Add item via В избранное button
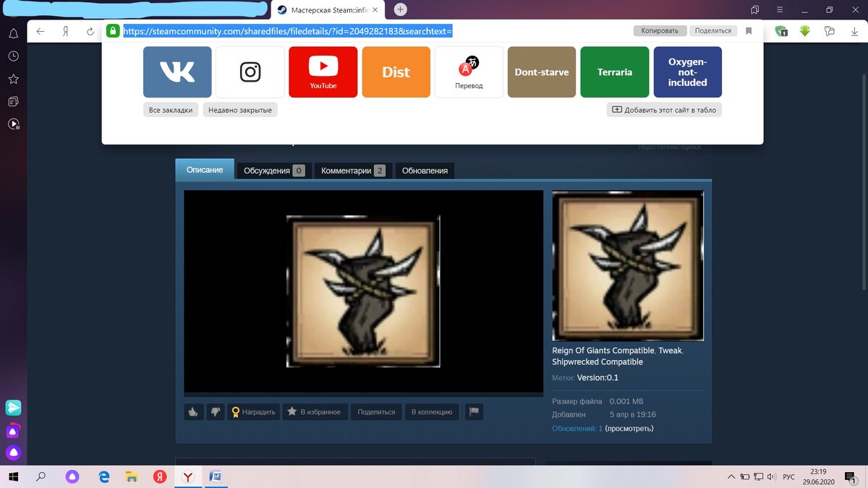The width and height of the screenshot is (868, 488). 314,411
